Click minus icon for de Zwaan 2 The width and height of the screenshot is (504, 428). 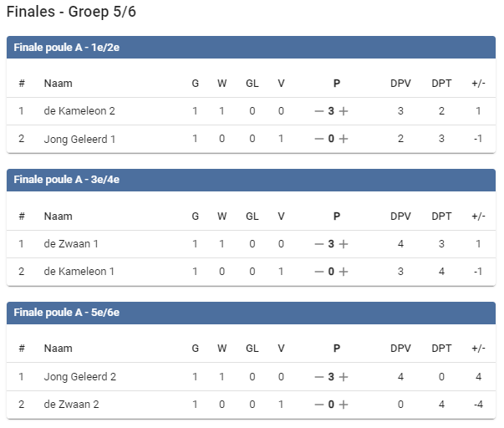(318, 405)
